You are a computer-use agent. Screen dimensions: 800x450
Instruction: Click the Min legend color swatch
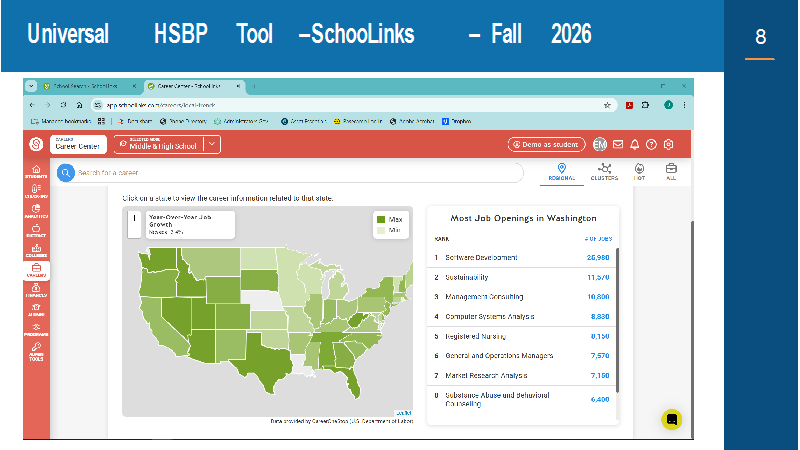pos(381,231)
